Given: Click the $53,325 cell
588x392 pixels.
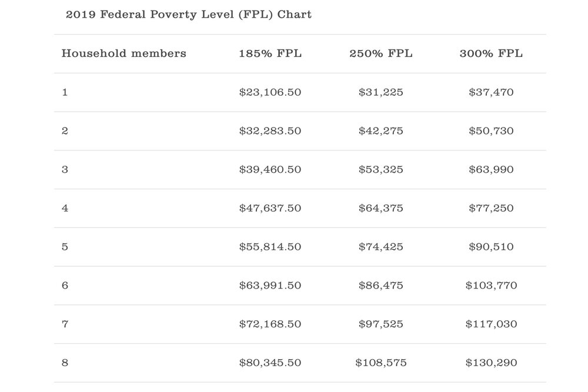Looking at the screenshot, I should [380, 169].
